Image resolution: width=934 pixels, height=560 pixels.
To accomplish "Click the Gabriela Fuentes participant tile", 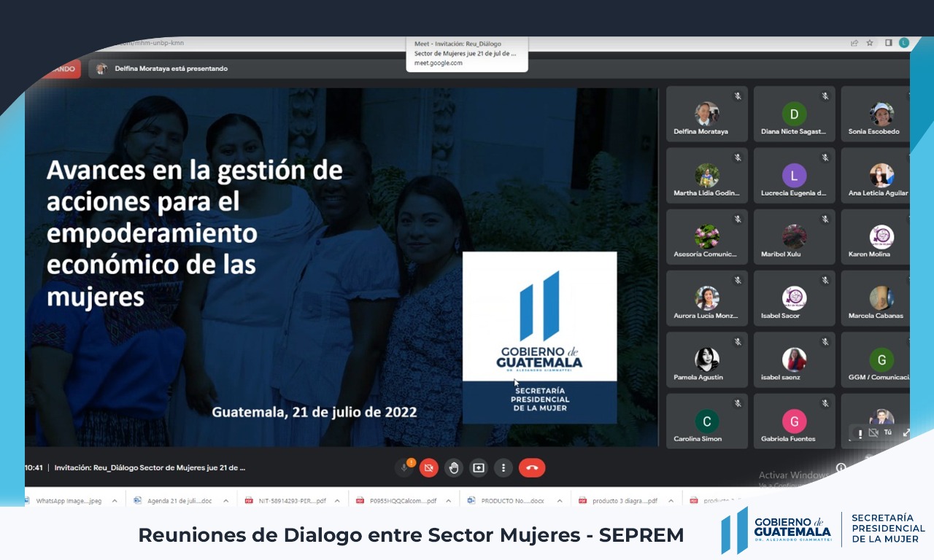I will pos(794,421).
